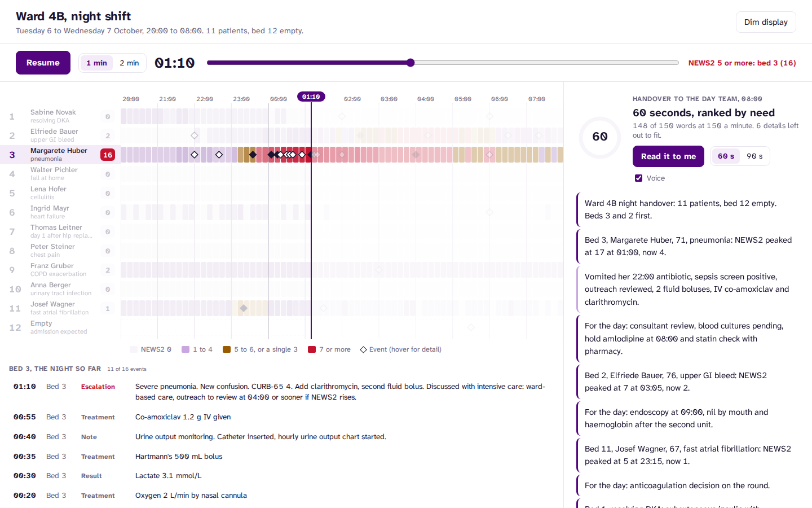This screenshot has height=508, width=812.
Task: Click the night-shift scrubber thumb
Action: point(411,63)
